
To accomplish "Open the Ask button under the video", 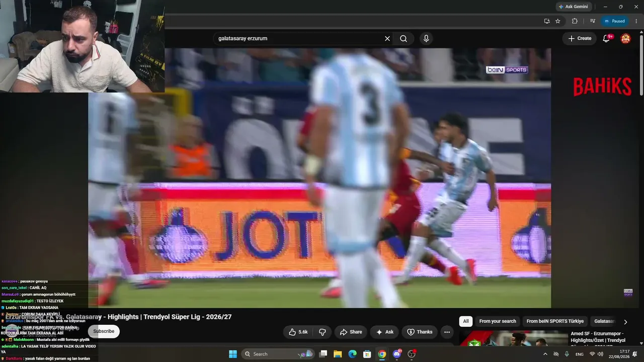I will point(384,332).
